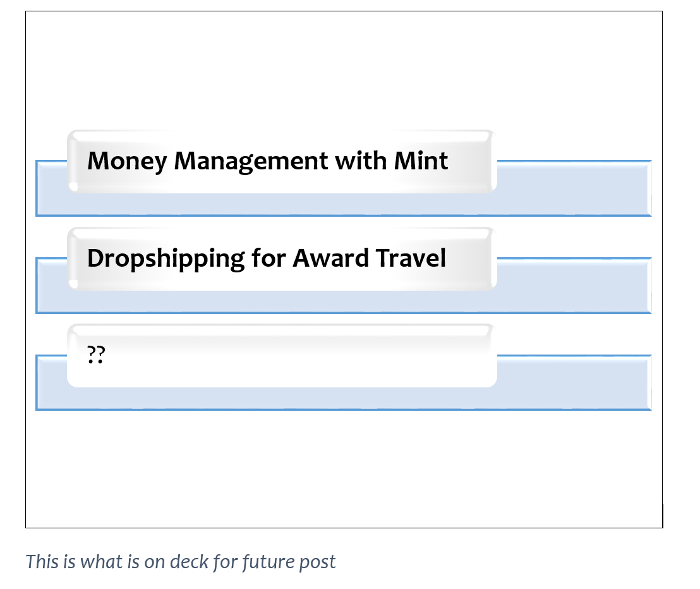This screenshot has height=589, width=700.
Task: Click the blue bar right of "??" box
Action: pyautogui.click(x=573, y=383)
